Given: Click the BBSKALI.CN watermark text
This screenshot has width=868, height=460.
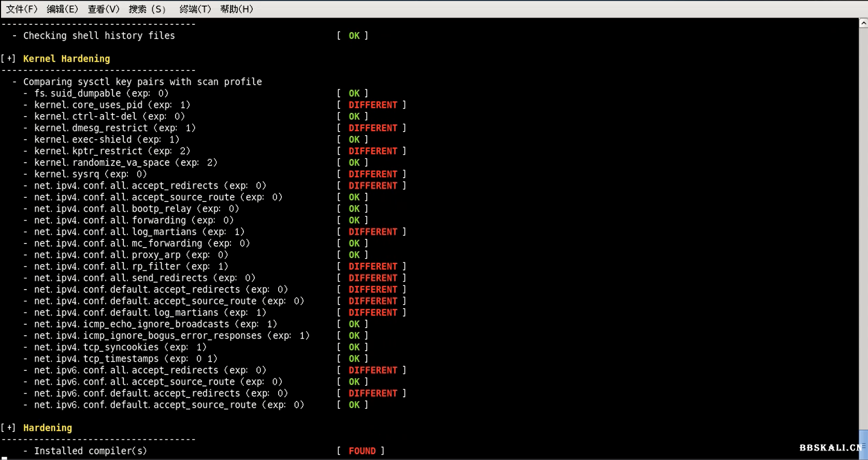Looking at the screenshot, I should coord(830,448).
